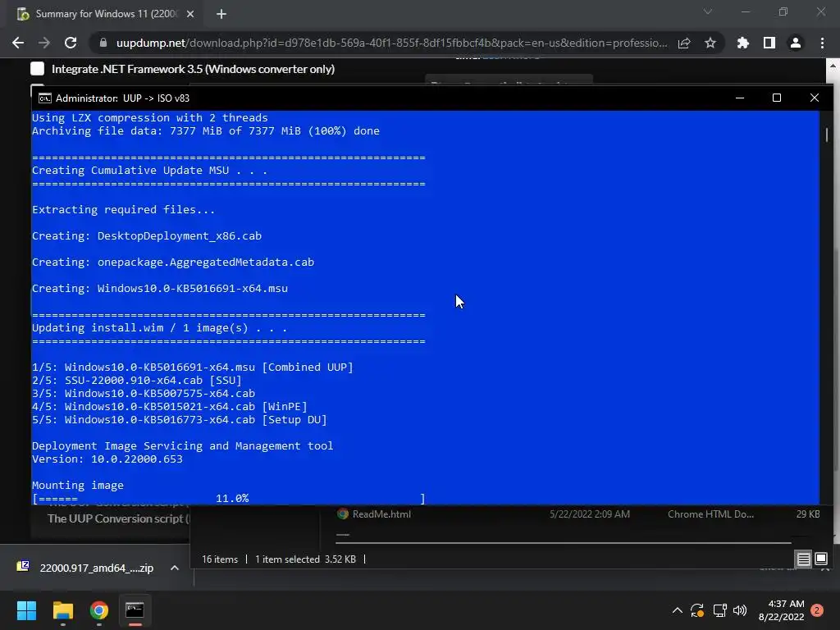Click Chrome's back navigation arrow
The image size is (840, 630).
click(18, 43)
